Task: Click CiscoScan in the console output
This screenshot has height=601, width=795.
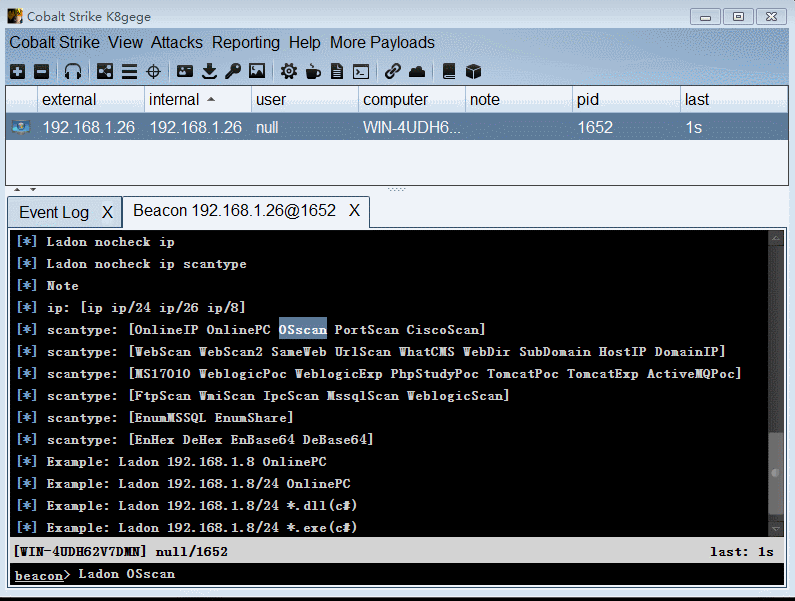Action: (443, 330)
